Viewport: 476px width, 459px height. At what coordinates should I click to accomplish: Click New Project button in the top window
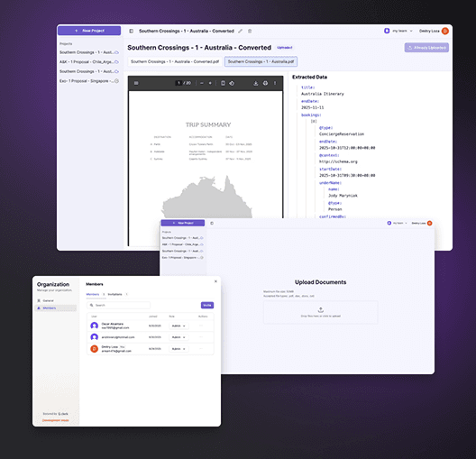(89, 31)
